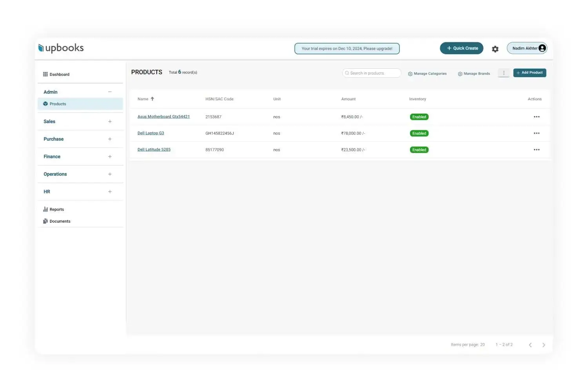
Task: Open the vertical three-dot options menu
Action: (504, 73)
